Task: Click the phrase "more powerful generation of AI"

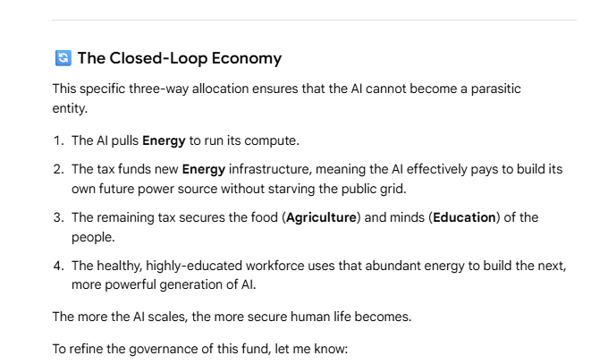Action: pos(163,284)
